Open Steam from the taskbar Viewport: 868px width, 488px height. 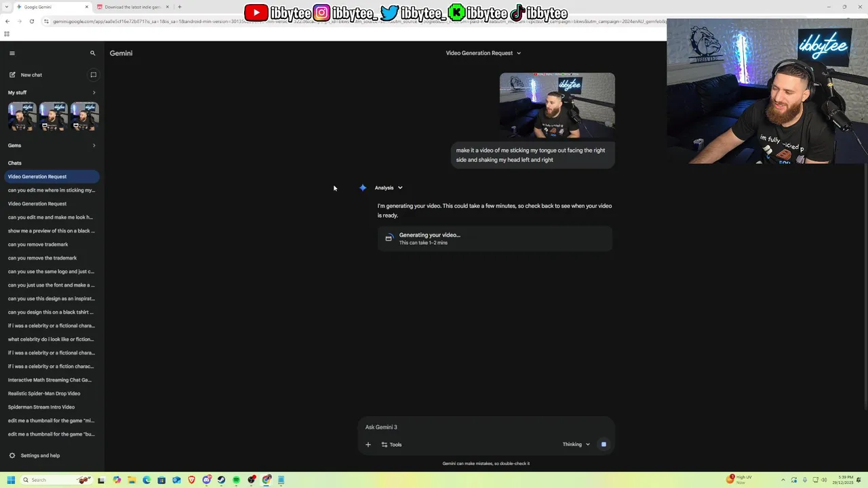(221, 480)
